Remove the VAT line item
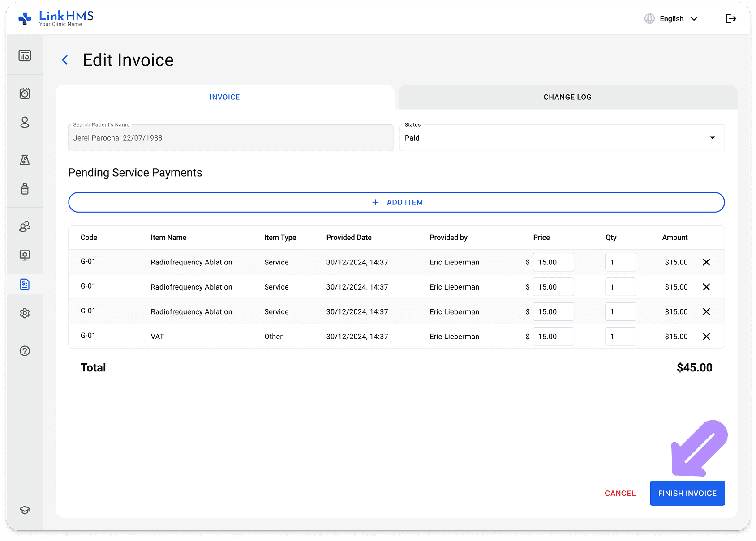 point(706,336)
